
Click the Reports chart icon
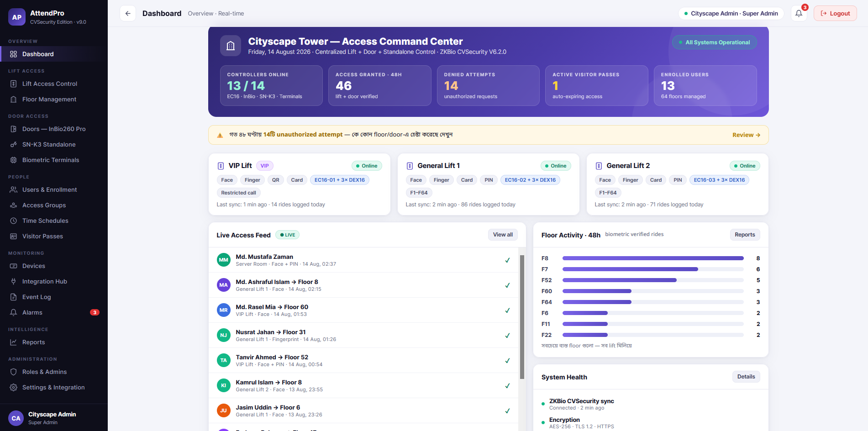point(14,342)
